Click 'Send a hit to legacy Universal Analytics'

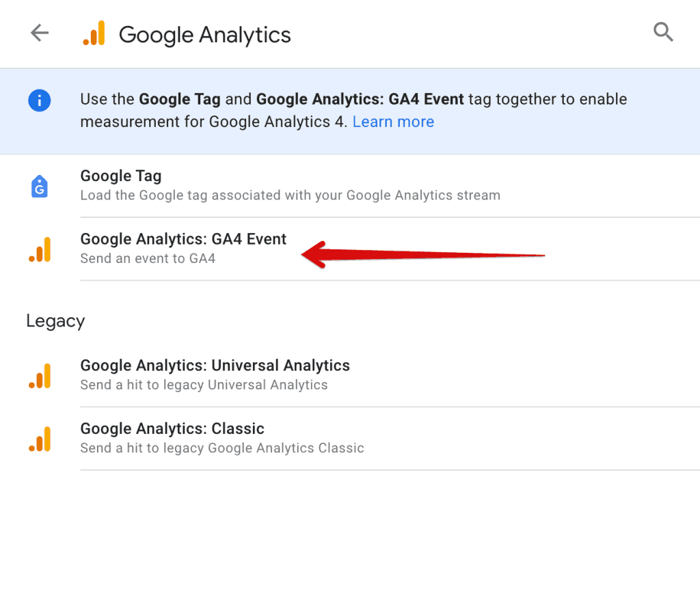click(x=203, y=385)
